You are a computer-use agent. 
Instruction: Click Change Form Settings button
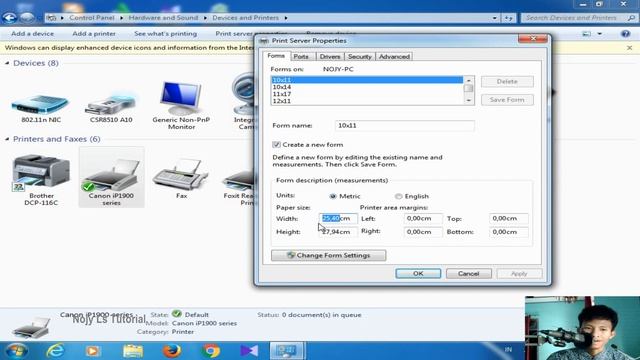coord(329,256)
